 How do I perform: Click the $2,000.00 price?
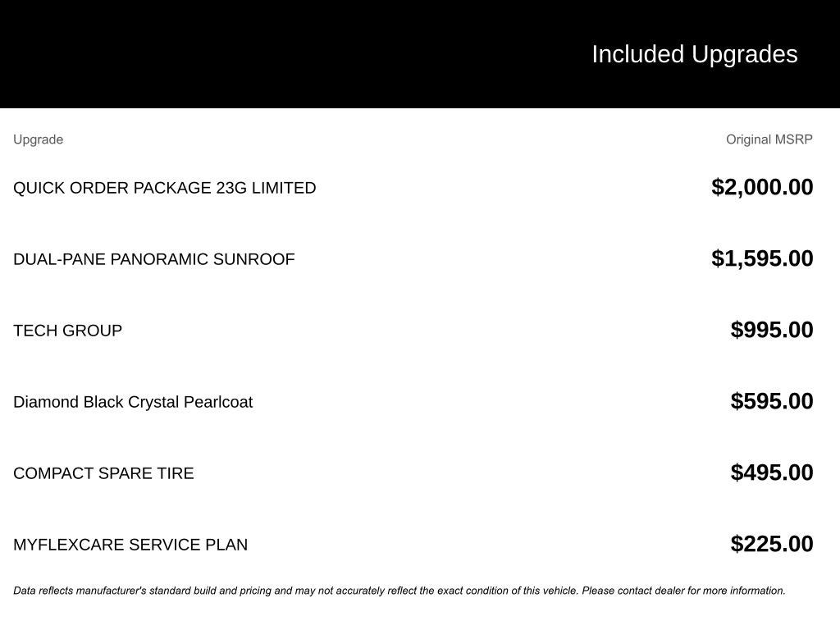pos(762,187)
